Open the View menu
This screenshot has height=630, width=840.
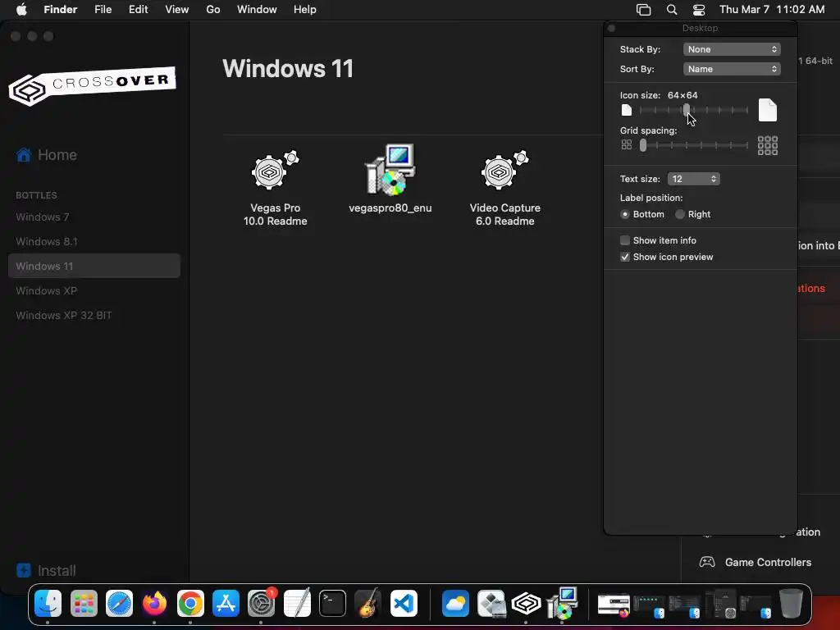(x=177, y=10)
